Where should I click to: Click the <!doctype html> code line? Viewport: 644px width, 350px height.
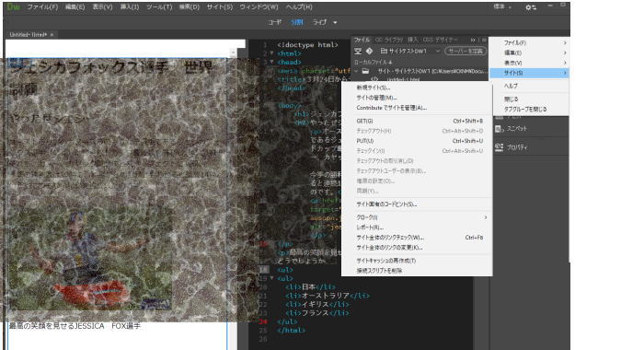click(307, 44)
